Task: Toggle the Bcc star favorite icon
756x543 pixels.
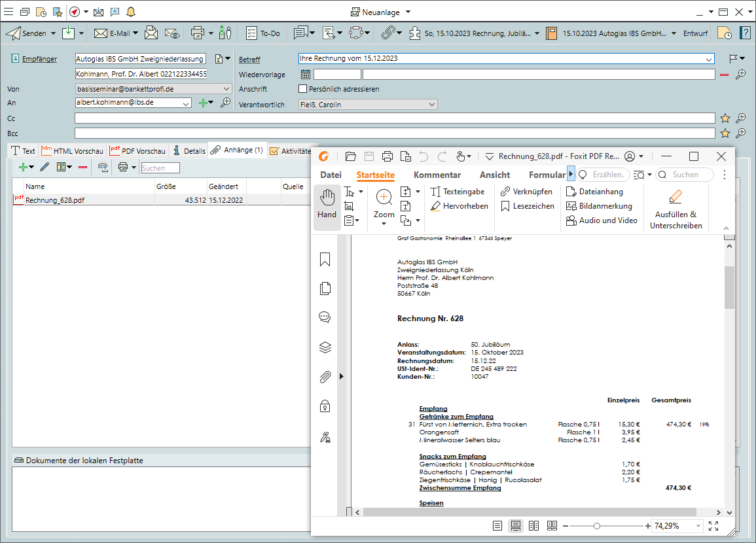Action: (725, 133)
